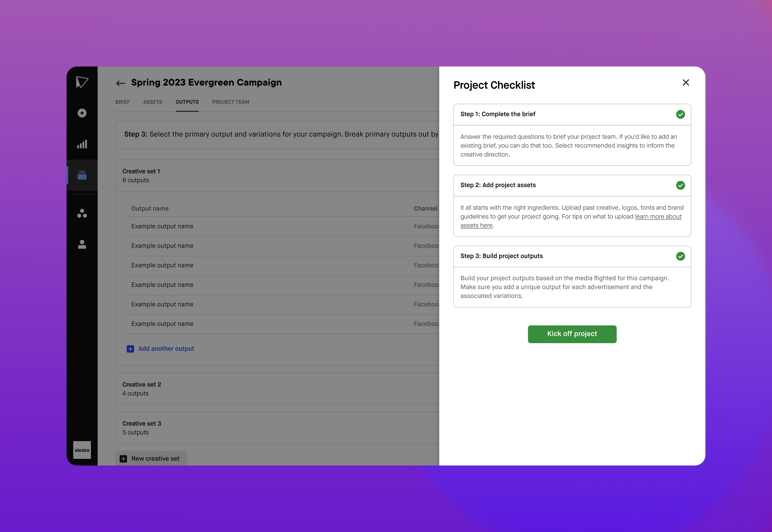772x532 pixels.
Task: Toggle Step 2 Add project assets checkbox
Action: (x=680, y=185)
